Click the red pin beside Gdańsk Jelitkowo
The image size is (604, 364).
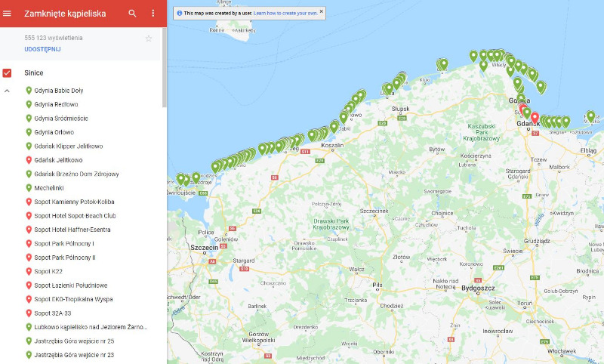tap(29, 160)
